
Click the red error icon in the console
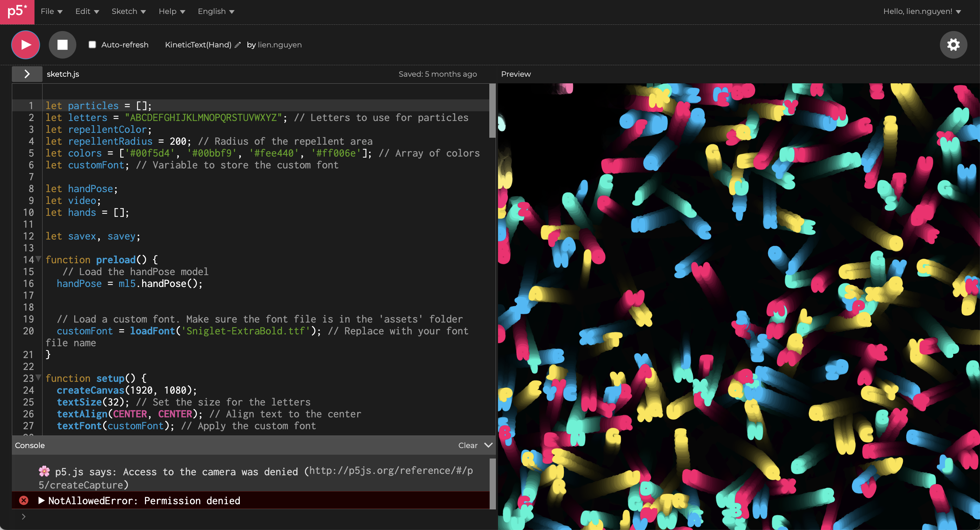point(24,500)
